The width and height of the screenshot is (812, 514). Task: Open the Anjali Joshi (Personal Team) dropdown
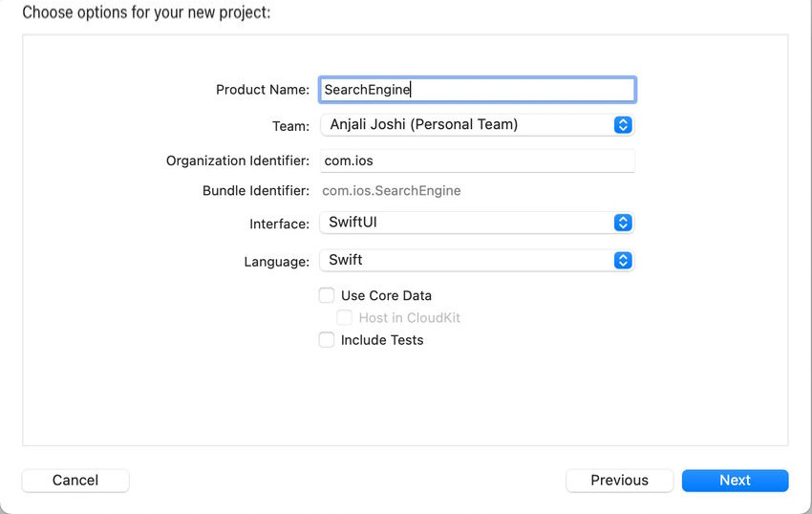pos(468,124)
